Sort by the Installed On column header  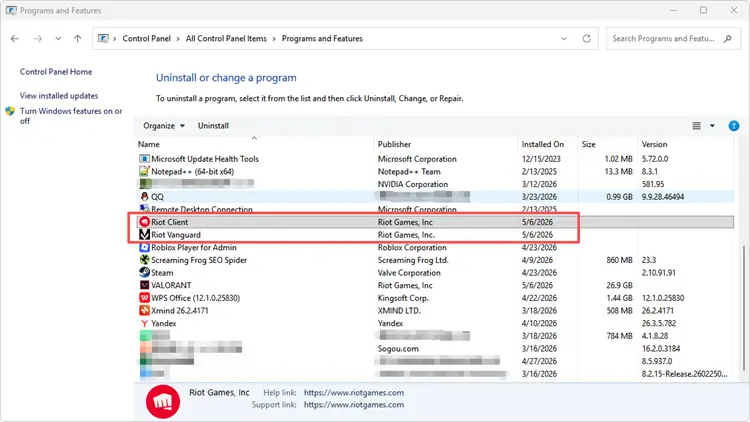542,144
